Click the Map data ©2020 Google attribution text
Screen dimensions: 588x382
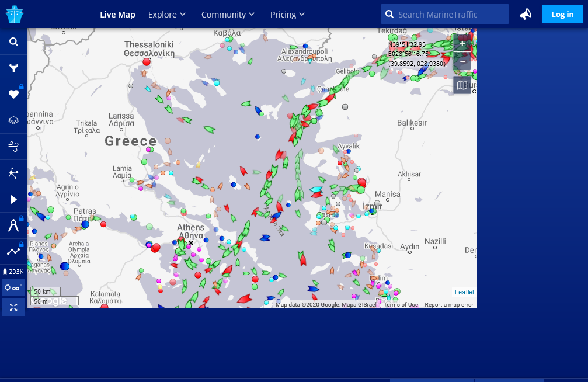325,305
